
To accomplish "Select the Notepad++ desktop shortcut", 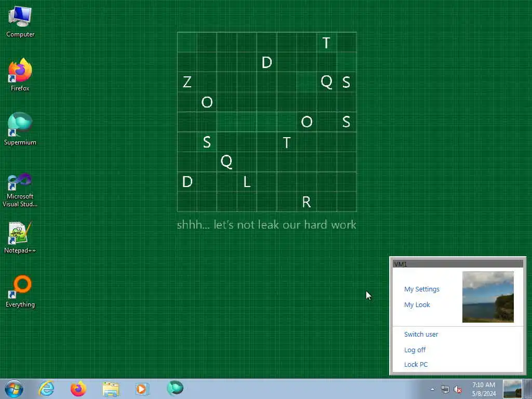I will 20,237.
